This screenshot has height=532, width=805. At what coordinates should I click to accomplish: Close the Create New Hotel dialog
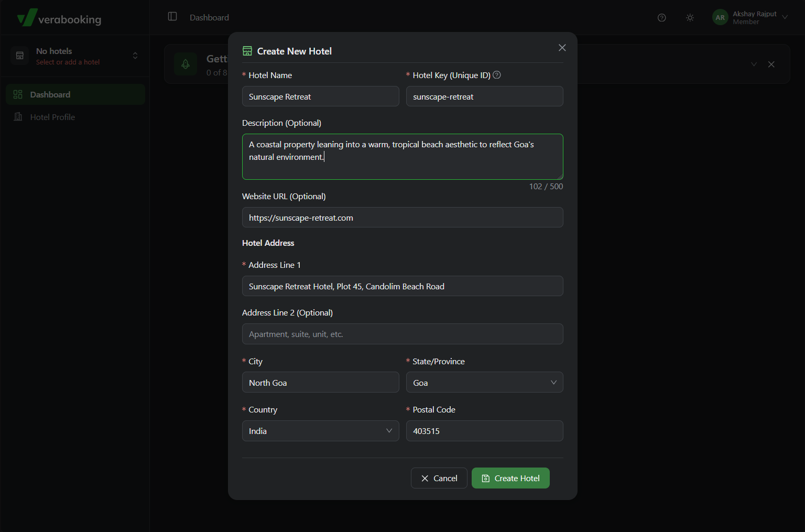point(562,48)
